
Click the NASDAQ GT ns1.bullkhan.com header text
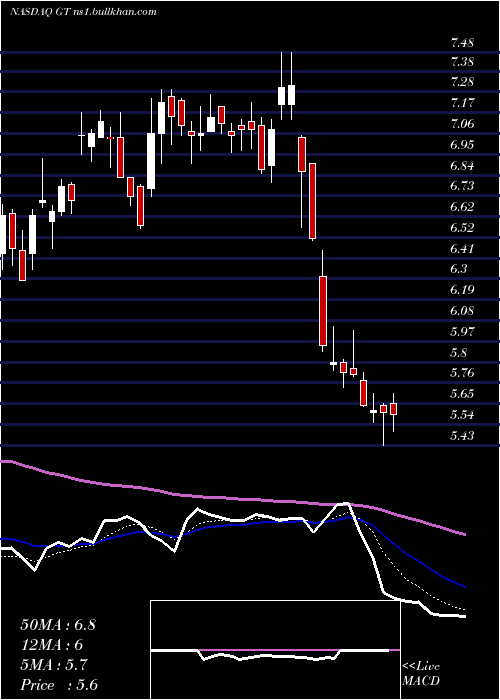pyautogui.click(x=83, y=12)
